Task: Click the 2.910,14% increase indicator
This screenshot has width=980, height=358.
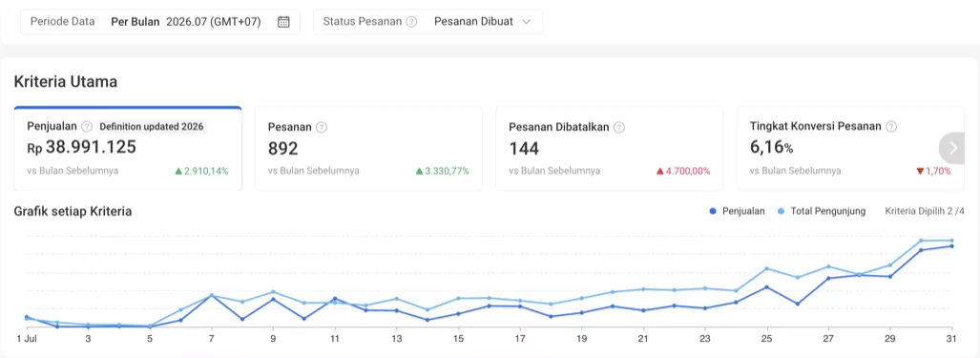Action: pyautogui.click(x=201, y=171)
